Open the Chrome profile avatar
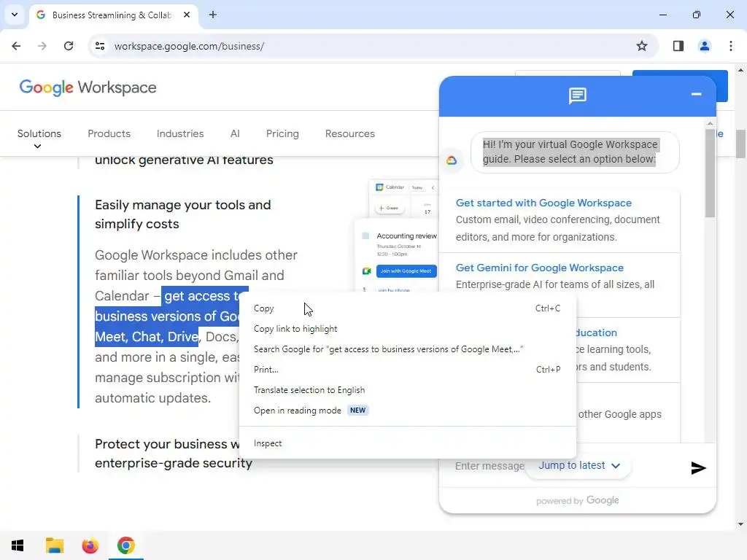The width and height of the screenshot is (747, 560). coord(705,46)
